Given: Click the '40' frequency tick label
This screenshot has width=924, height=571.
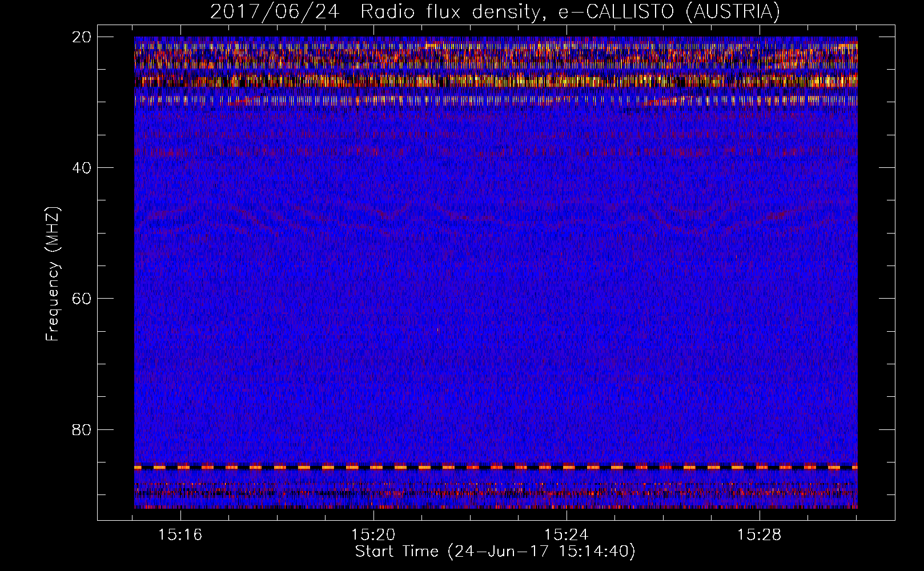Looking at the screenshot, I should pyautogui.click(x=82, y=168).
